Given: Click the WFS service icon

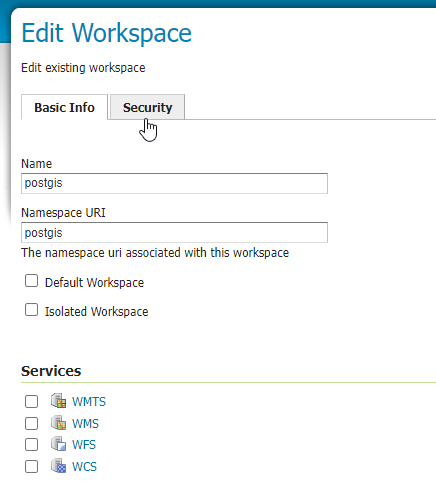Looking at the screenshot, I should pyautogui.click(x=58, y=444).
